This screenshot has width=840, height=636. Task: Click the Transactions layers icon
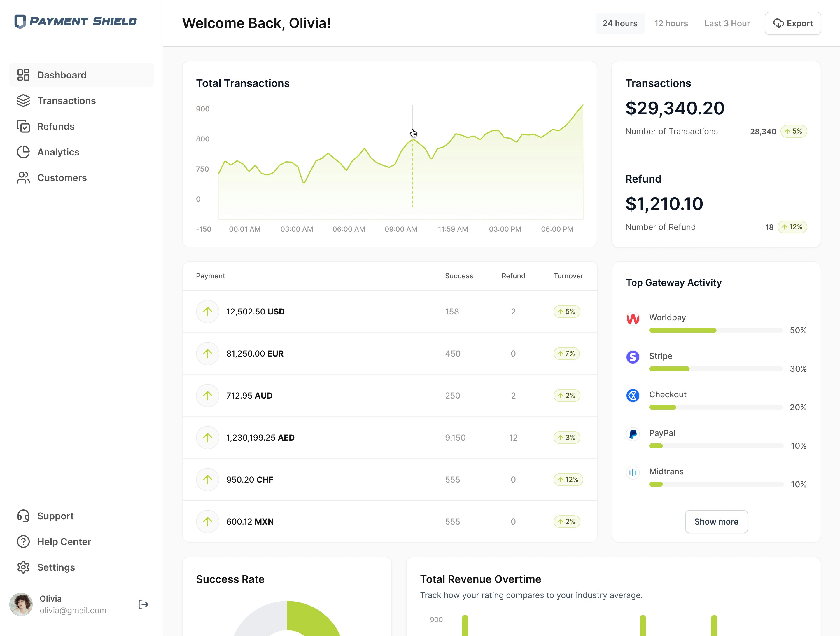pyautogui.click(x=23, y=101)
